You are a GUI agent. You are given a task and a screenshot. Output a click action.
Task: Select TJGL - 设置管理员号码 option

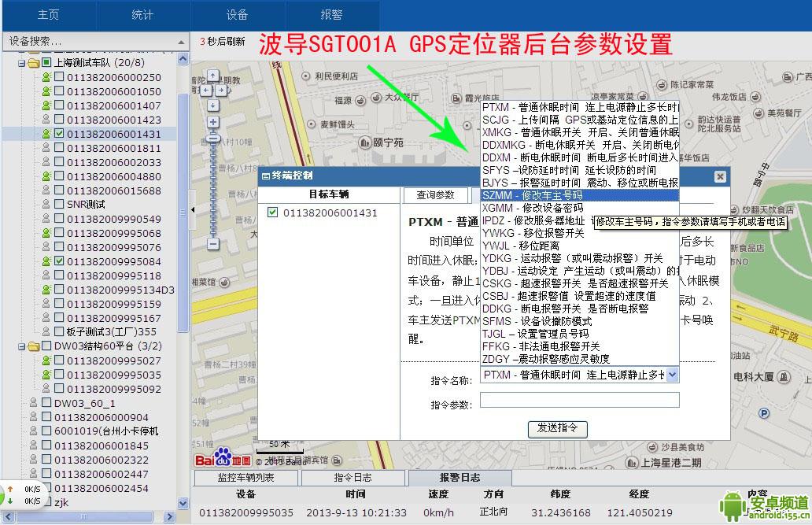[579, 334]
